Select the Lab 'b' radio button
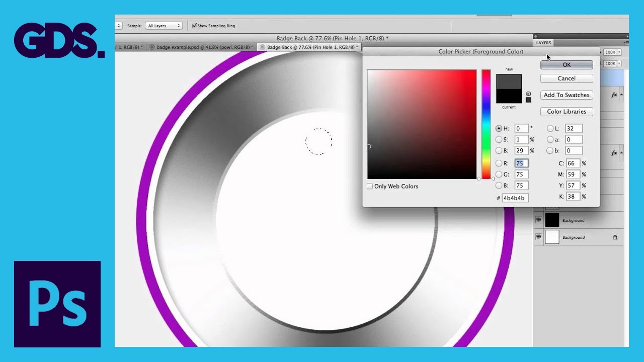 550,151
